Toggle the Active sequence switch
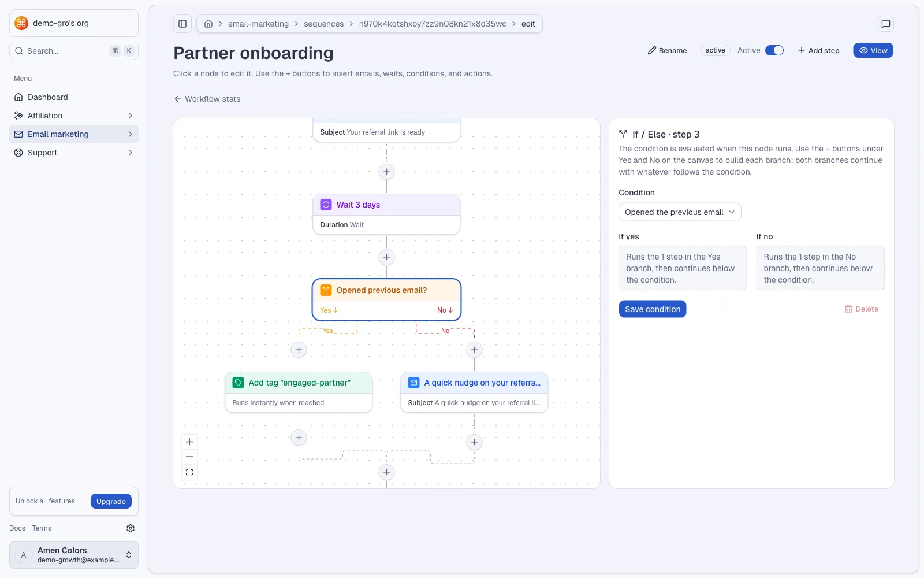 coord(774,50)
